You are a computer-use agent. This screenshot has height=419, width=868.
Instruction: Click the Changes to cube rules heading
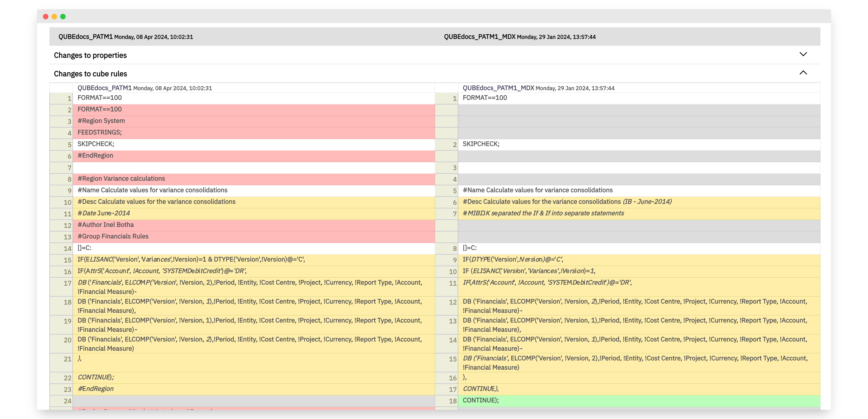pos(90,74)
